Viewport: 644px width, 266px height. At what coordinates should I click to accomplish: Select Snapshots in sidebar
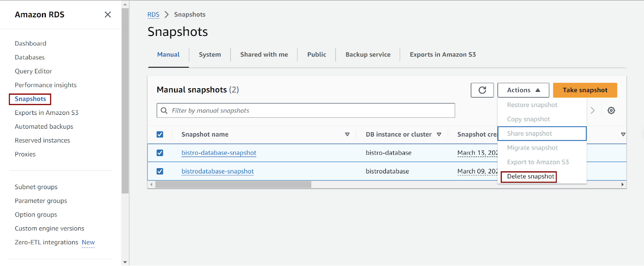coord(30,99)
